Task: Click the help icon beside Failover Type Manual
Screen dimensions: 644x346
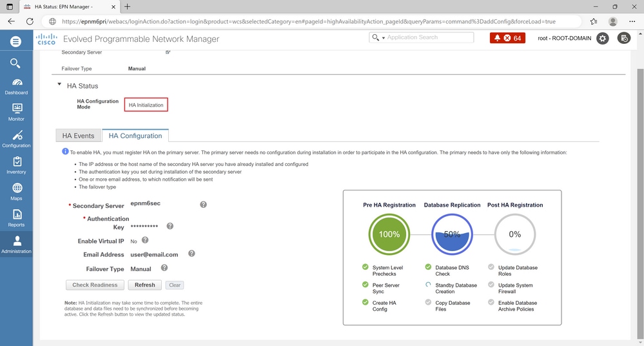Action: tap(164, 268)
